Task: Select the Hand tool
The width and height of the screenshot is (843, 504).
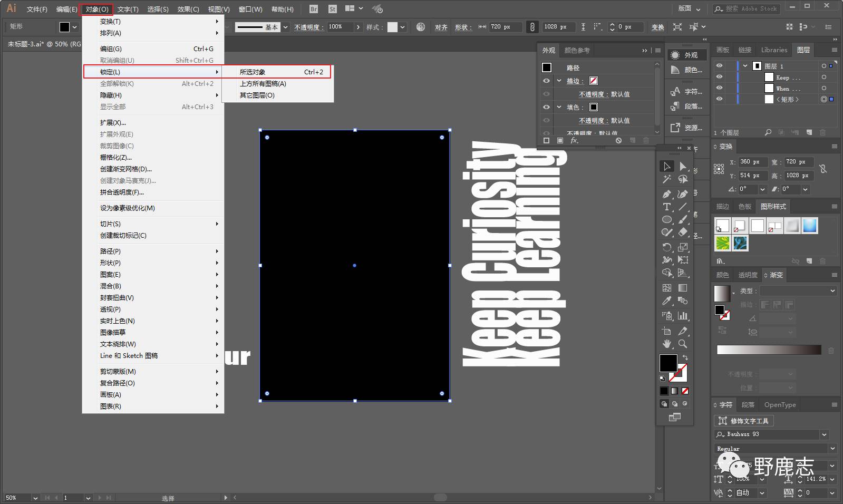Action: [x=667, y=344]
